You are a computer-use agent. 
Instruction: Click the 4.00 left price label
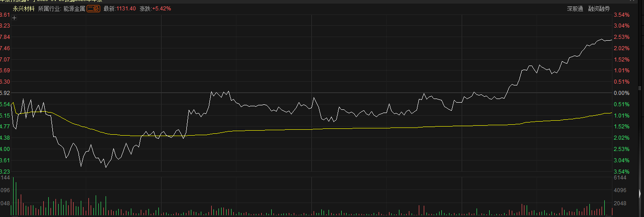5,149
